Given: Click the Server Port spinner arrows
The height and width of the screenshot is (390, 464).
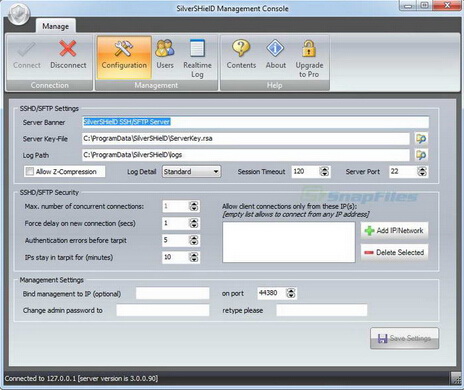Looking at the screenshot, I should click(422, 172).
